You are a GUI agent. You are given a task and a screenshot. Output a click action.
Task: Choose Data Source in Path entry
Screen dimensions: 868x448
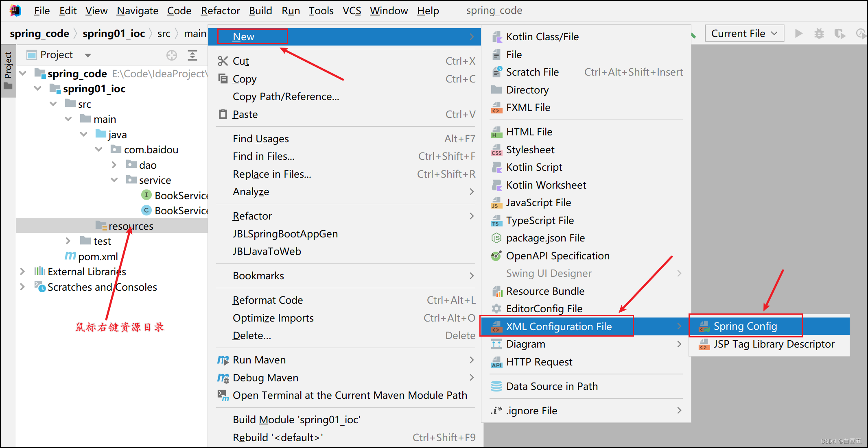[x=551, y=386]
